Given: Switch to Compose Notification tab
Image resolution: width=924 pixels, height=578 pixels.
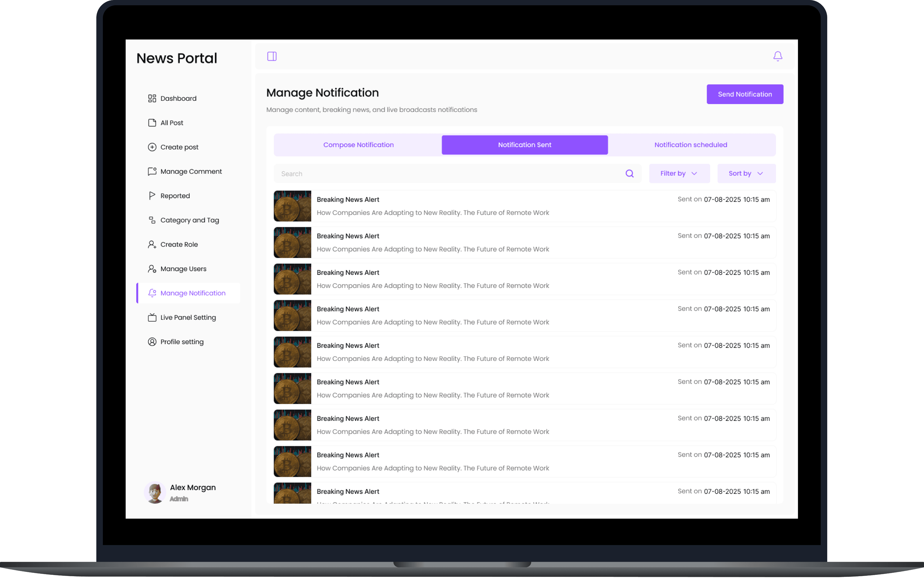Looking at the screenshot, I should 358,145.
